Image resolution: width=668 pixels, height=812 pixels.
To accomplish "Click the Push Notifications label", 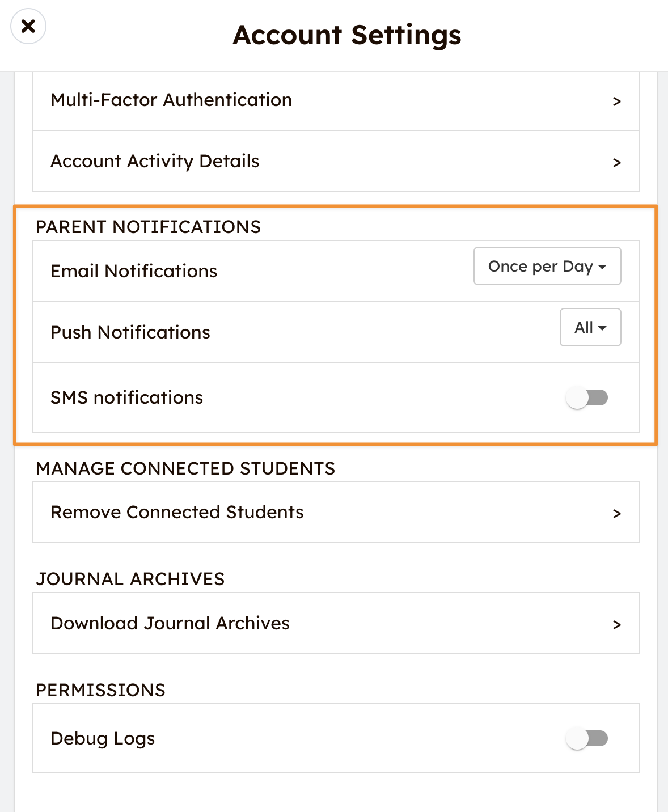I will point(130,332).
